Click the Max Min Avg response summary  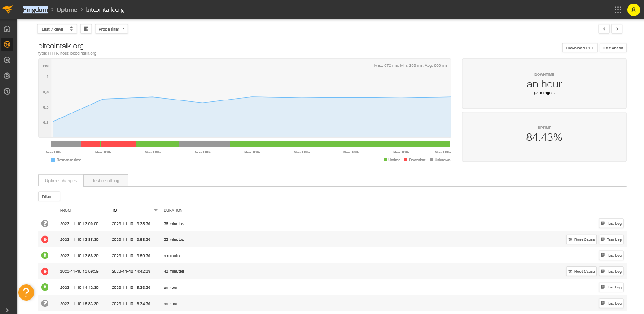[411, 65]
